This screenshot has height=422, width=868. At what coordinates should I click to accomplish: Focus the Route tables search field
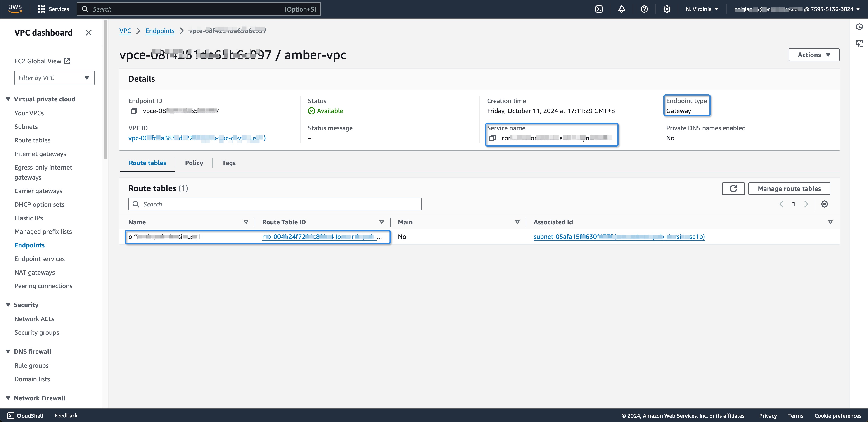click(275, 204)
